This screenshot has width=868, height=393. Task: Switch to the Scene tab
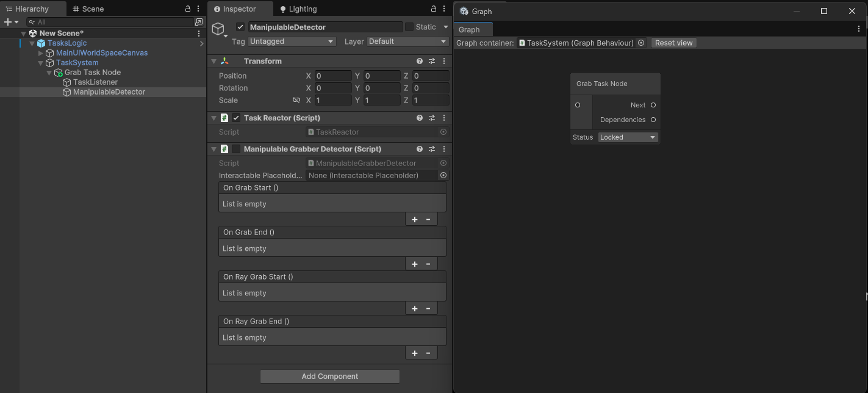pyautogui.click(x=88, y=9)
